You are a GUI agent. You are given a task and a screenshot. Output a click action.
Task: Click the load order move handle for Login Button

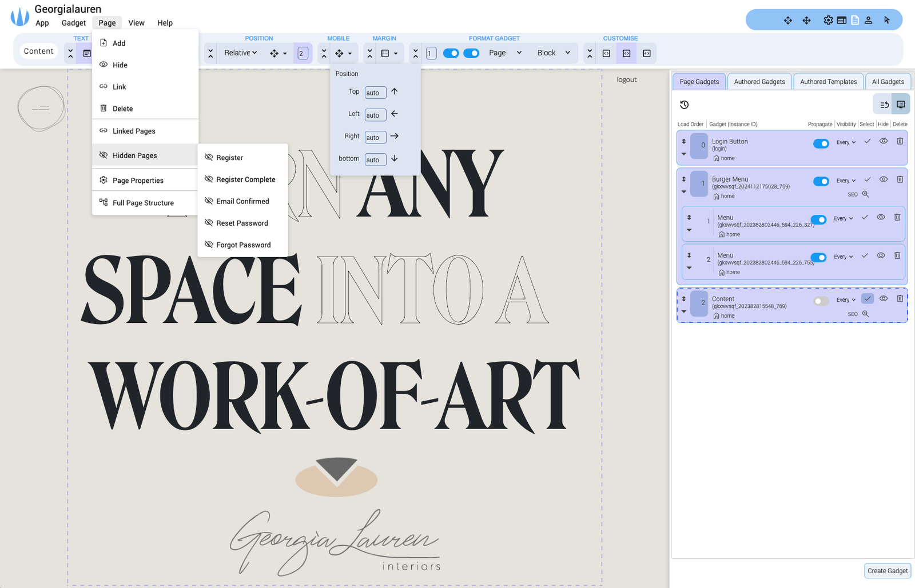click(x=684, y=141)
